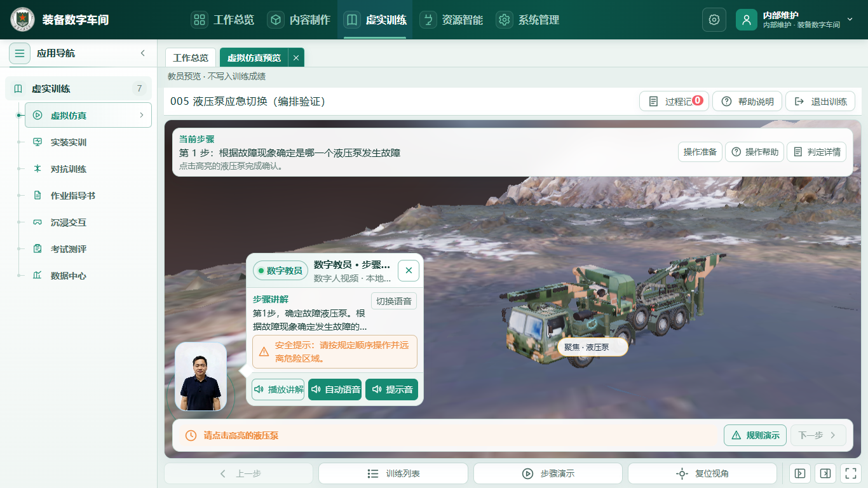Toggle 播放讲解 narration playback
868x488 pixels.
[x=278, y=390]
